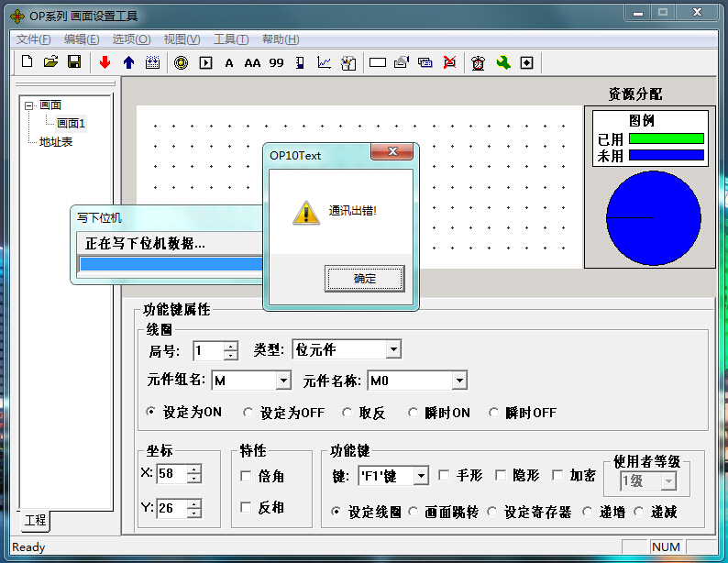Click the Save floppy disk icon

[x=75, y=62]
